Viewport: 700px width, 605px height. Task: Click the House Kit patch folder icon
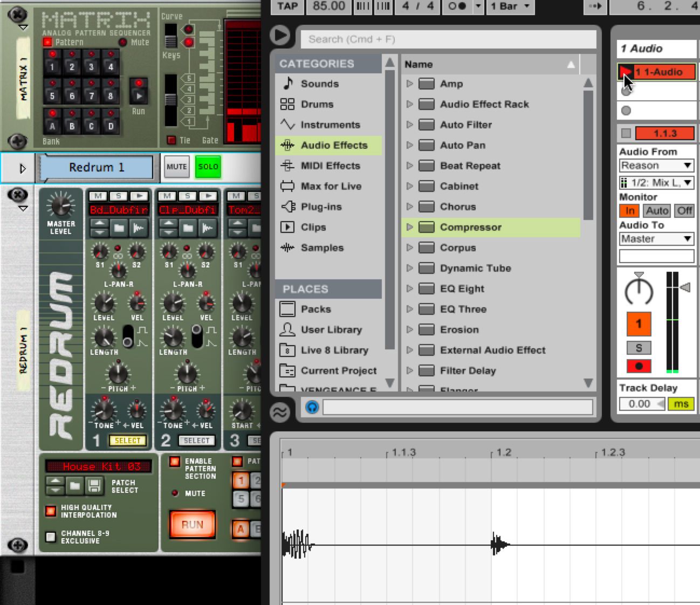(75, 486)
